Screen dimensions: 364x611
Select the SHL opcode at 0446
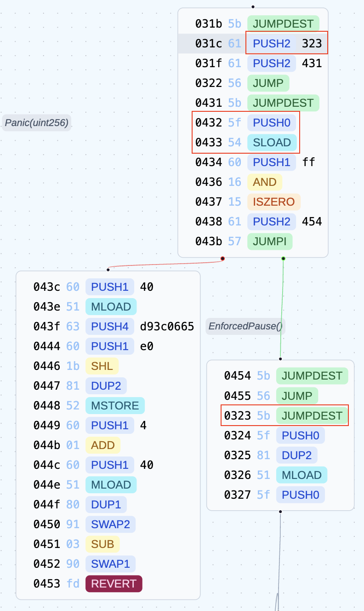tap(102, 366)
